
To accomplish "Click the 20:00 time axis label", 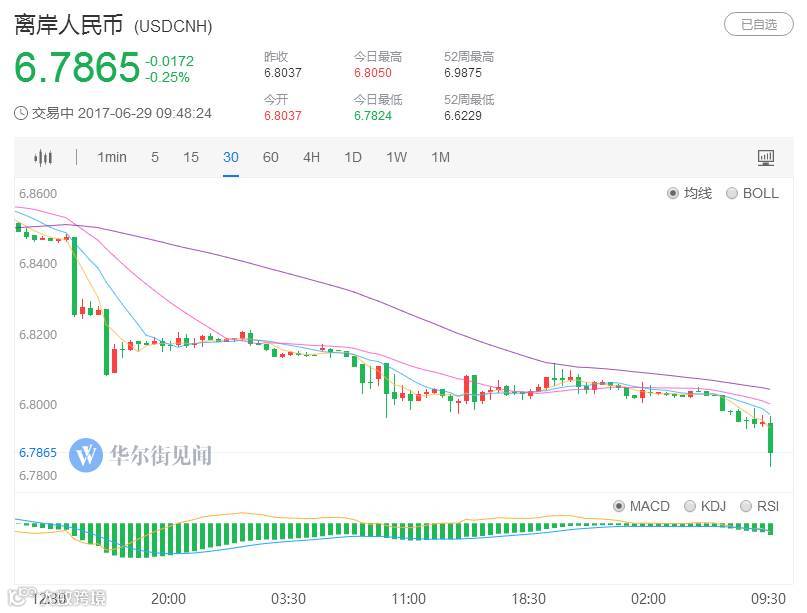I will tap(168, 599).
